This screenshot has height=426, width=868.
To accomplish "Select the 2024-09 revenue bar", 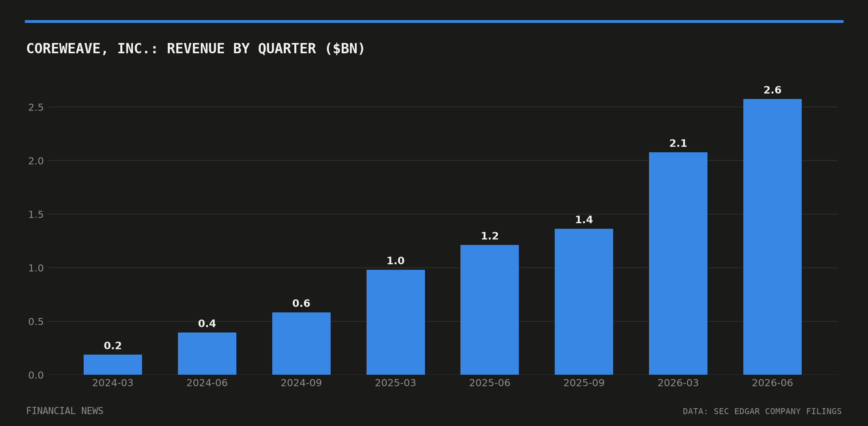I will [x=301, y=344].
